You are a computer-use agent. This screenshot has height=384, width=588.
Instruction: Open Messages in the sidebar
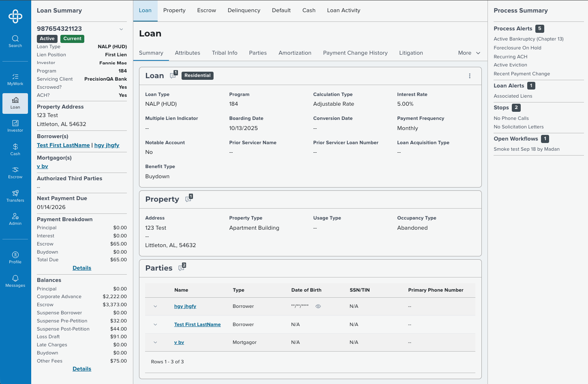(15, 281)
